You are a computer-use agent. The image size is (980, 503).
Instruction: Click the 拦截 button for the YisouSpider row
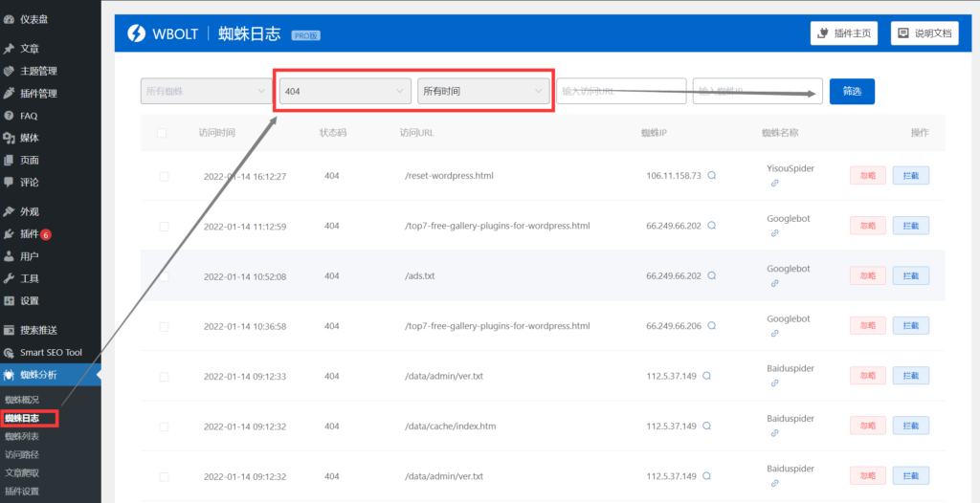click(x=910, y=176)
